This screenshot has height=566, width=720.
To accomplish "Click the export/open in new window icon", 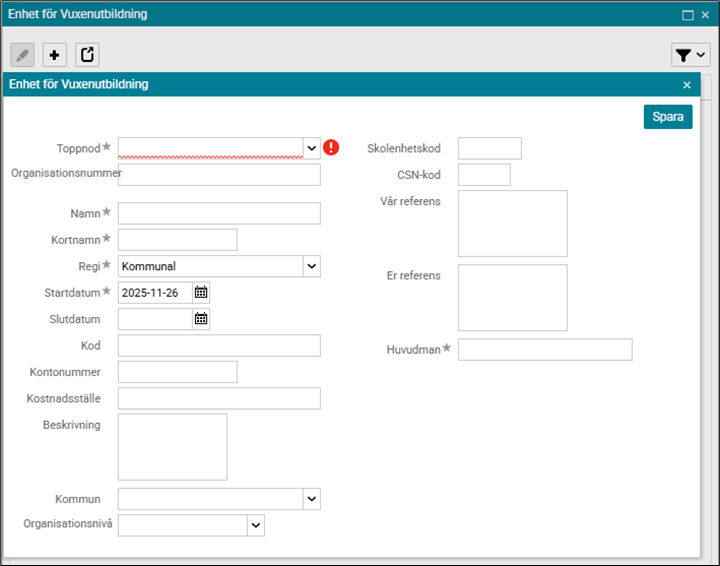I will (87, 55).
